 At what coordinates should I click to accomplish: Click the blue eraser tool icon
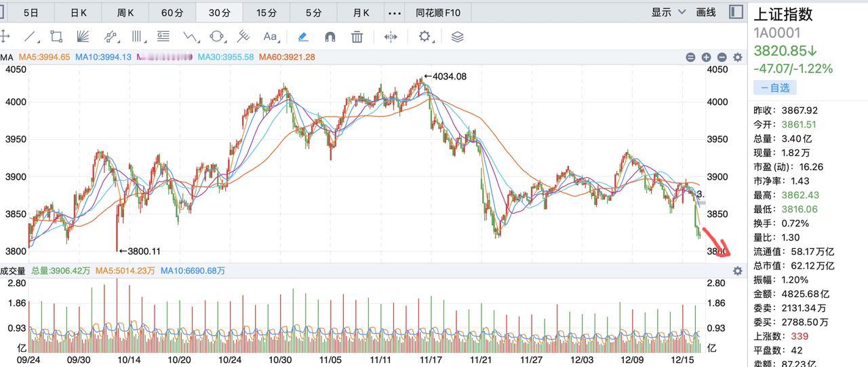[303, 37]
